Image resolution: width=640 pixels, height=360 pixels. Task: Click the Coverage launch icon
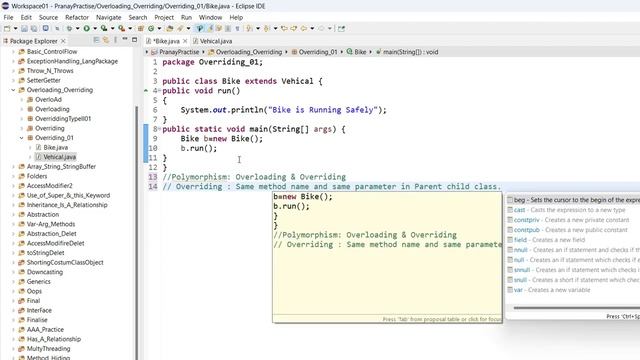pos(103,29)
